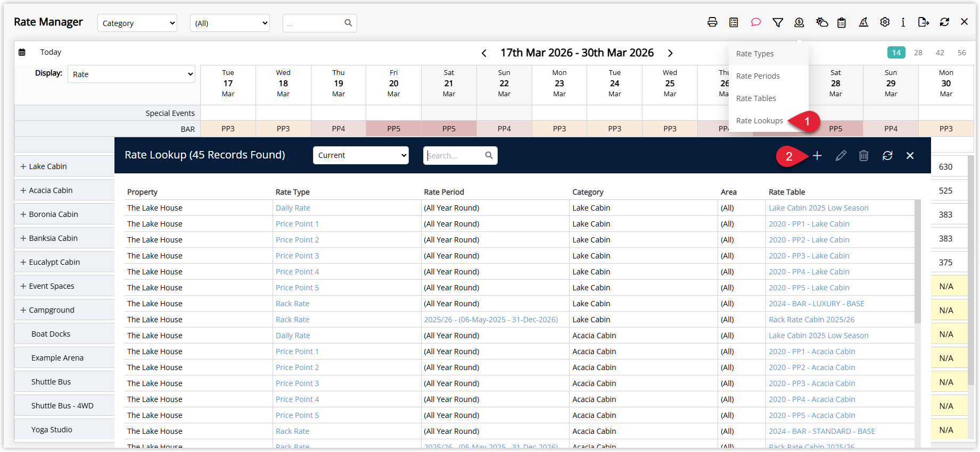Click the pencil edit icon in Rate Lookup

(x=841, y=155)
